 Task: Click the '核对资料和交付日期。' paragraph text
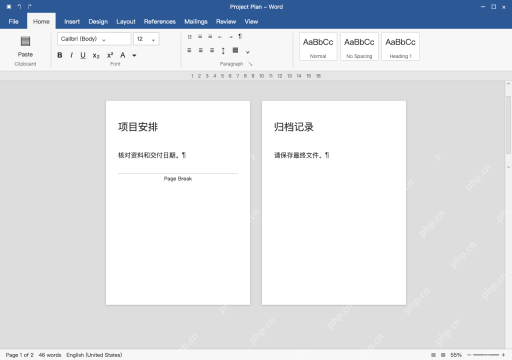(x=150, y=155)
